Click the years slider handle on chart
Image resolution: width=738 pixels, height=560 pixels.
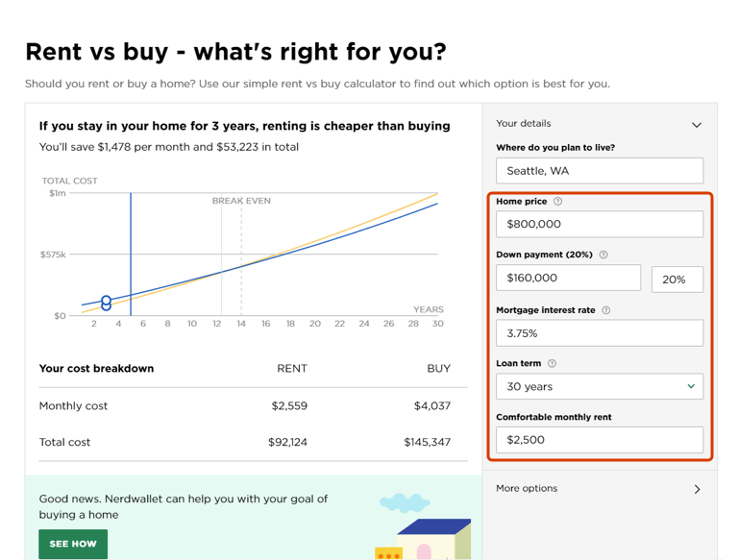[x=106, y=304]
